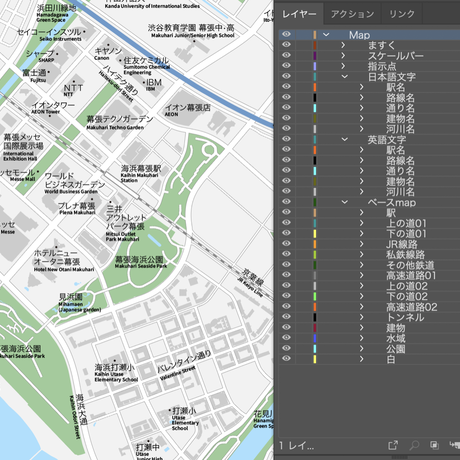Viewport: 460px width, 460px height.
Task: Collapse the Map layer group
Action: 326,35
